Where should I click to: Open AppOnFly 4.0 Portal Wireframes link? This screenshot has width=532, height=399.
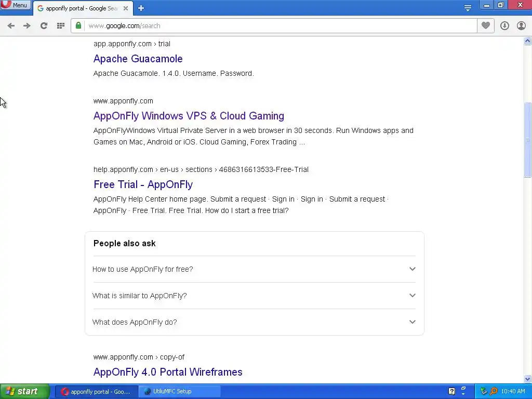coord(168,372)
